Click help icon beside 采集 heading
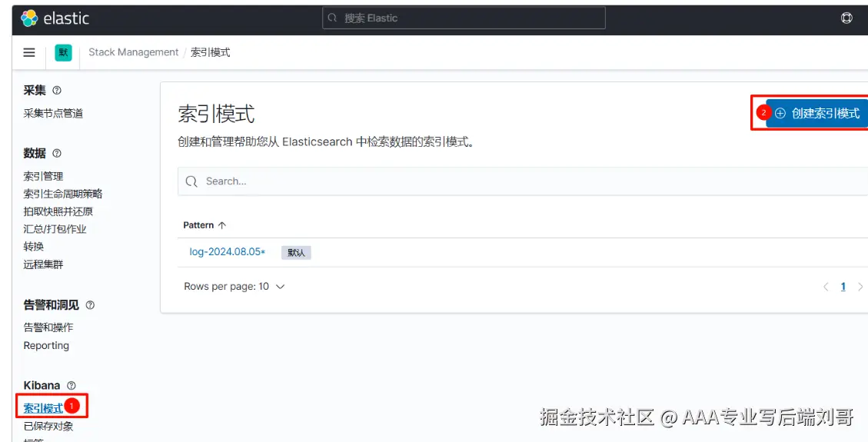This screenshot has width=868, height=442. click(56, 90)
